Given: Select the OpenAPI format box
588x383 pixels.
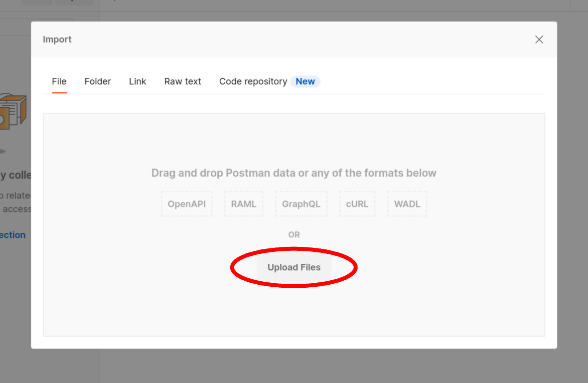Looking at the screenshot, I should (x=187, y=203).
